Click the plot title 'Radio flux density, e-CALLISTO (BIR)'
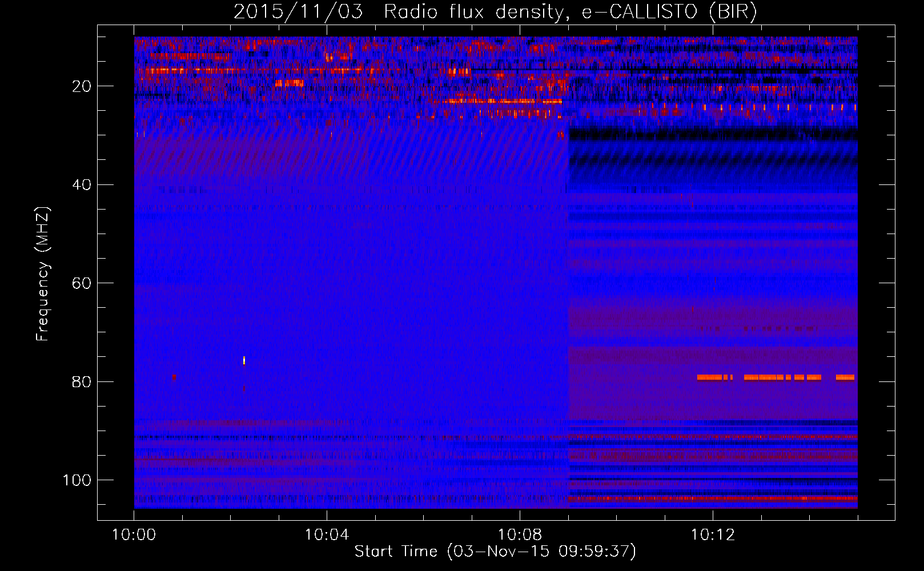The height and width of the screenshot is (571, 924). (x=570, y=11)
